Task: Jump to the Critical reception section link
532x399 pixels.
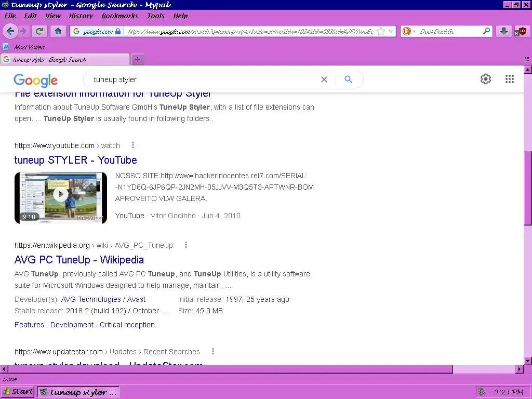Action: coord(127,325)
